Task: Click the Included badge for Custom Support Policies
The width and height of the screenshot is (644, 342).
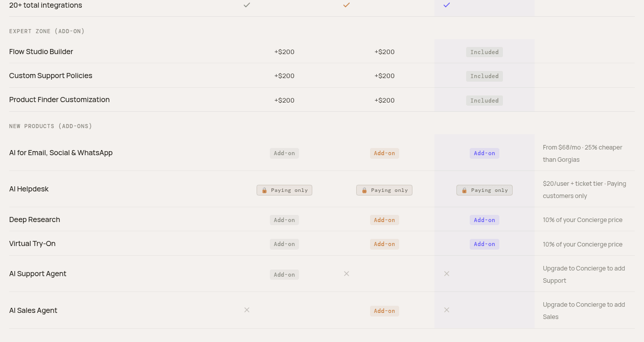Action: pos(485,76)
